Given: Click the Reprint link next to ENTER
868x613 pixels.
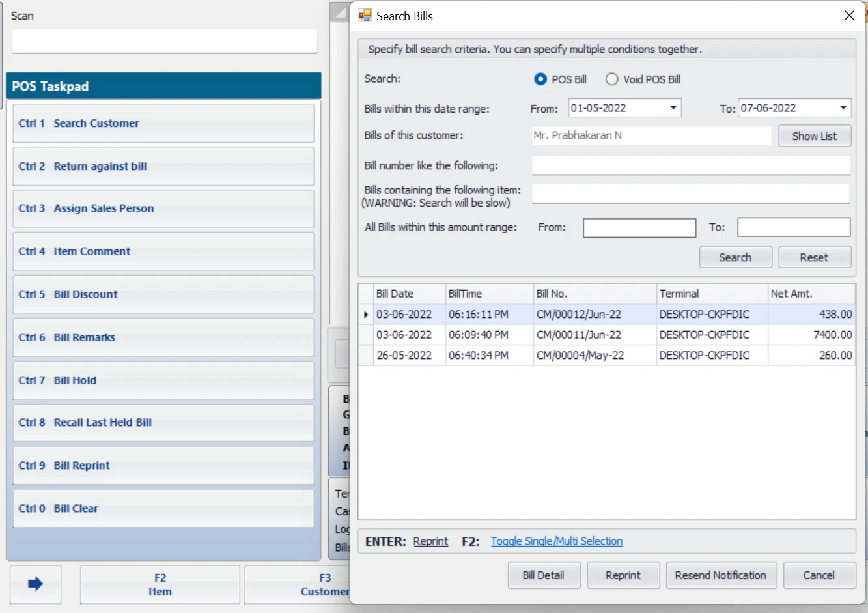Looking at the screenshot, I should click(430, 541).
